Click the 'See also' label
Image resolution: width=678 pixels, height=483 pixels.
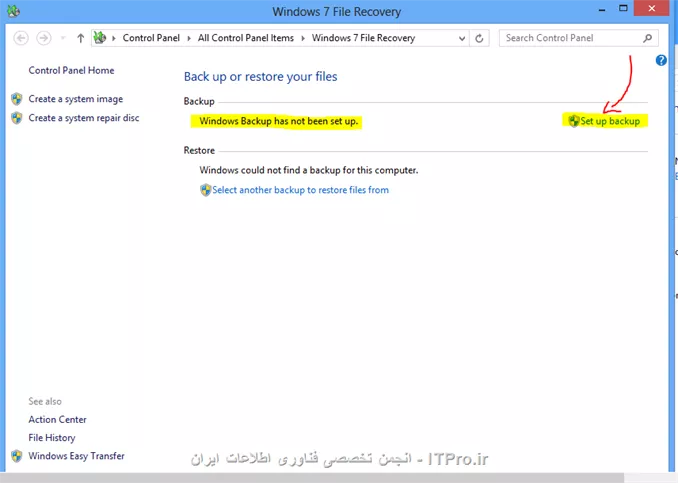45,401
